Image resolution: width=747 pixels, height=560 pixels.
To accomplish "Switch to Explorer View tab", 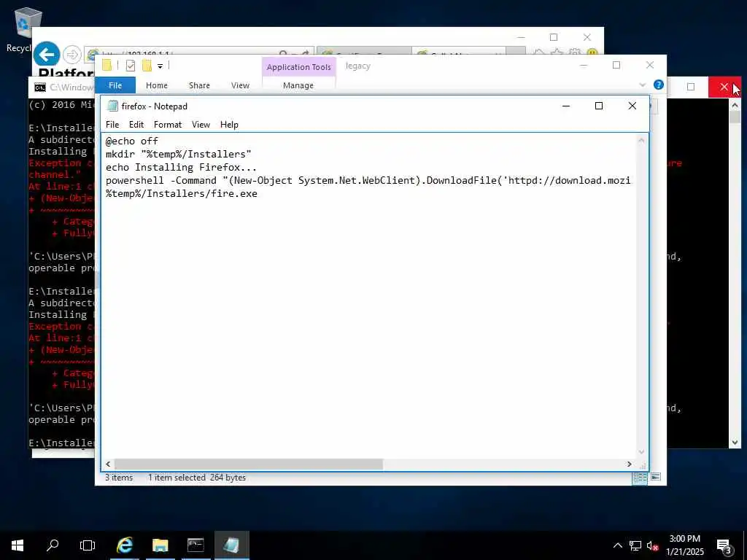I will [x=240, y=85].
